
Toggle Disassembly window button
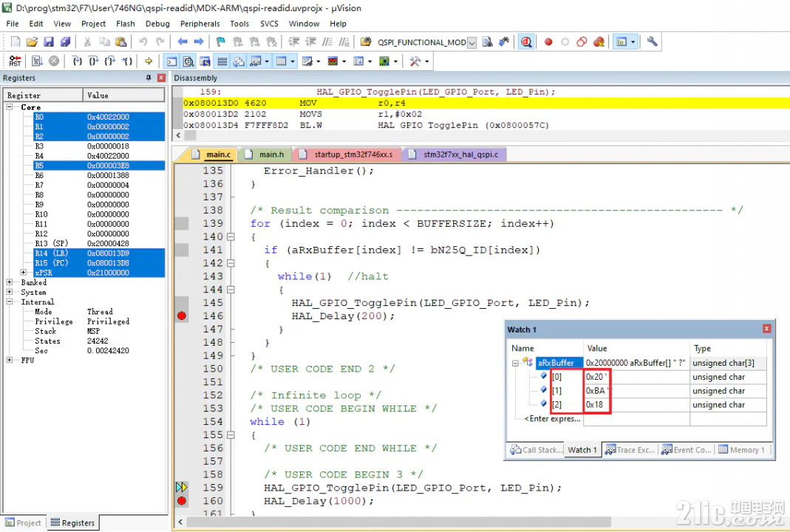[x=188, y=61]
